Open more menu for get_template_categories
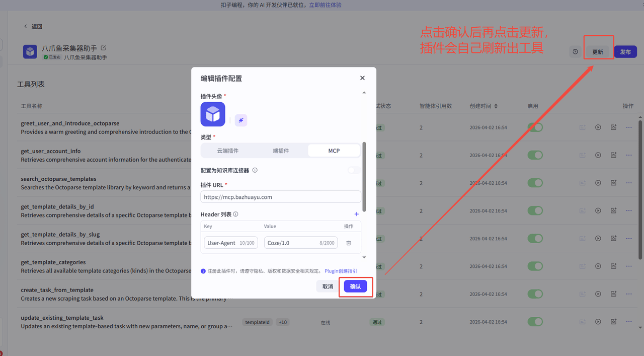The height and width of the screenshot is (356, 644). tap(629, 266)
